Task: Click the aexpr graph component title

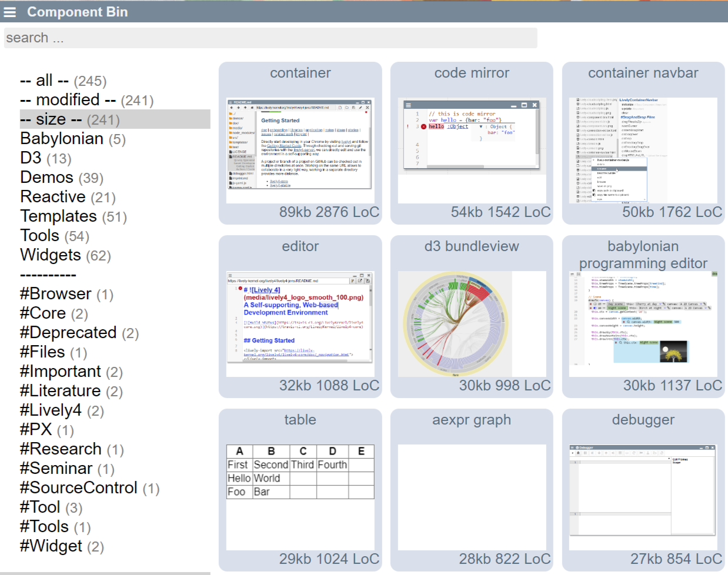Action: [472, 420]
